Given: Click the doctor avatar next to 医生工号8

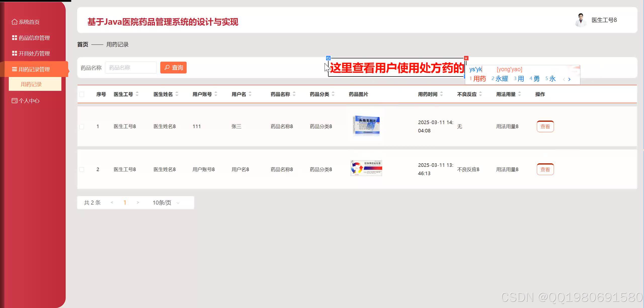Looking at the screenshot, I should point(581,20).
